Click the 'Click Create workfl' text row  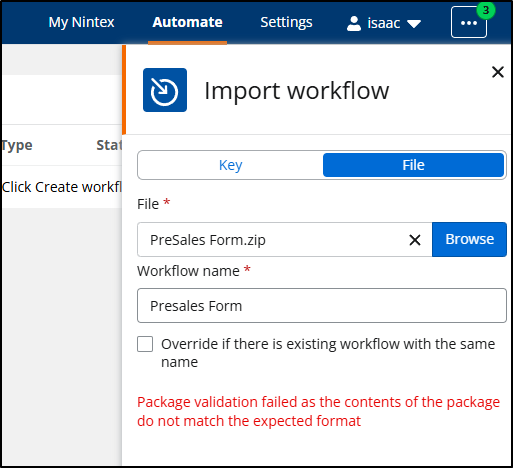click(62, 187)
